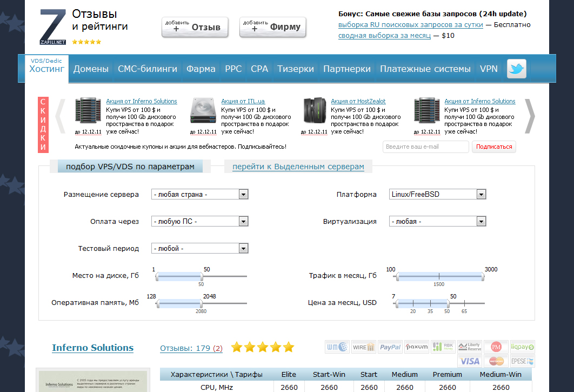
Task: Click the right handle of the price slider
Action: point(447,303)
